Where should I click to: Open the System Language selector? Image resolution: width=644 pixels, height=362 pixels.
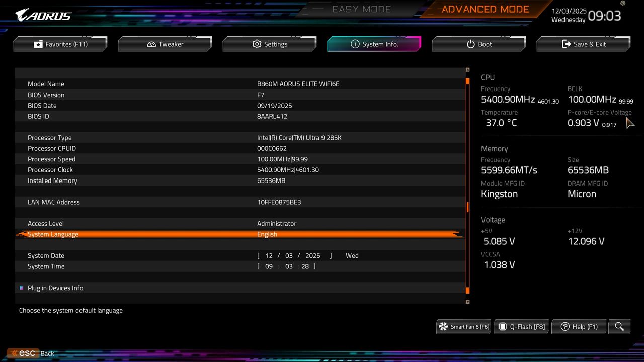[267, 234]
